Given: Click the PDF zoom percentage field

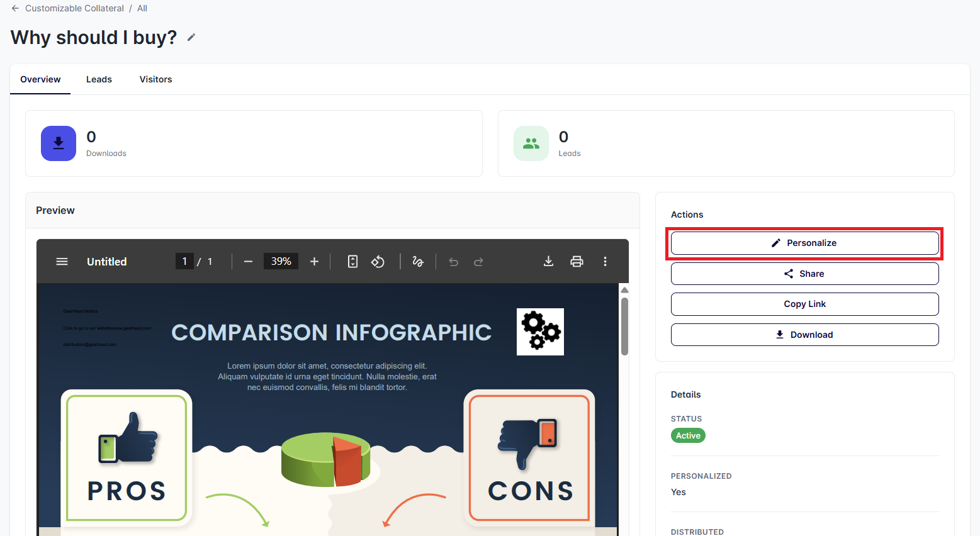Looking at the screenshot, I should [281, 262].
